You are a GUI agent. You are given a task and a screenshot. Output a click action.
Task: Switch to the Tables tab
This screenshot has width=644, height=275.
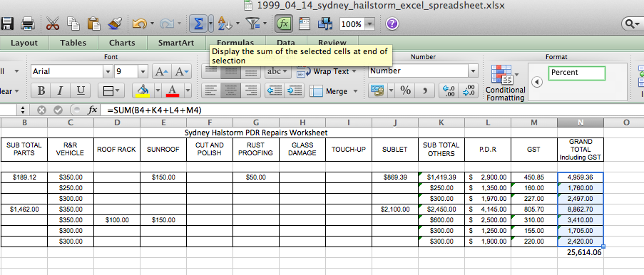point(73,43)
